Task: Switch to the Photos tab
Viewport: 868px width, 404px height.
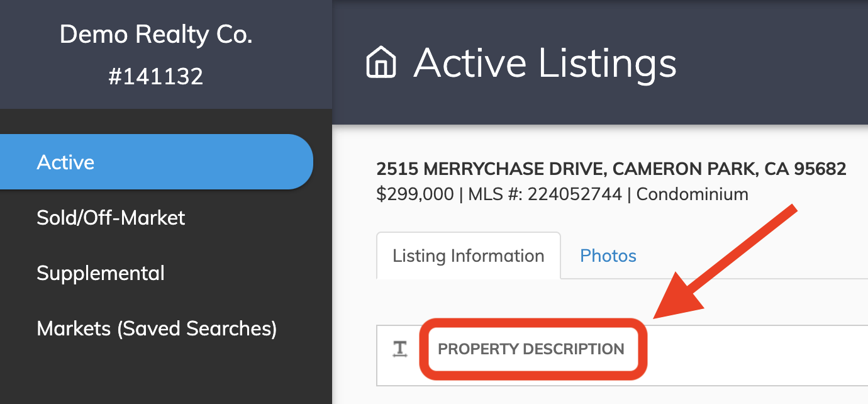Action: (x=608, y=256)
